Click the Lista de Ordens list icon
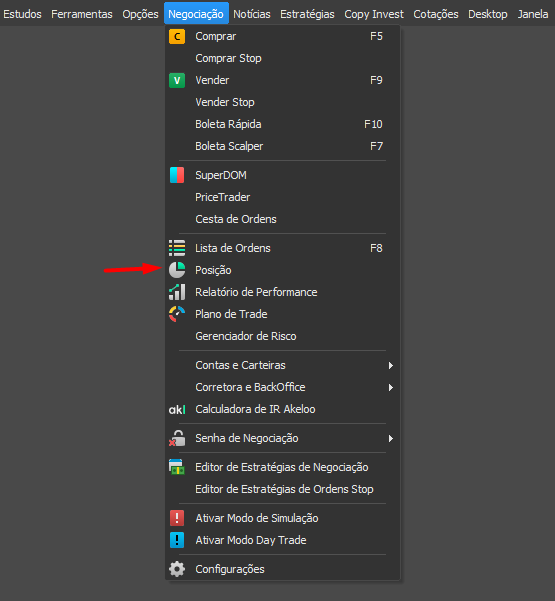This screenshot has width=555, height=601. 177,248
